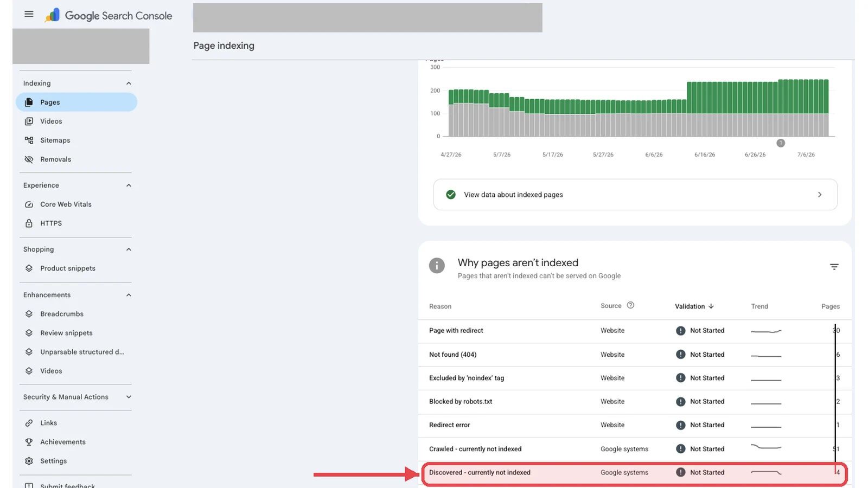Click the Pages column header
Screen dimensions: 868x488
pos(830,306)
